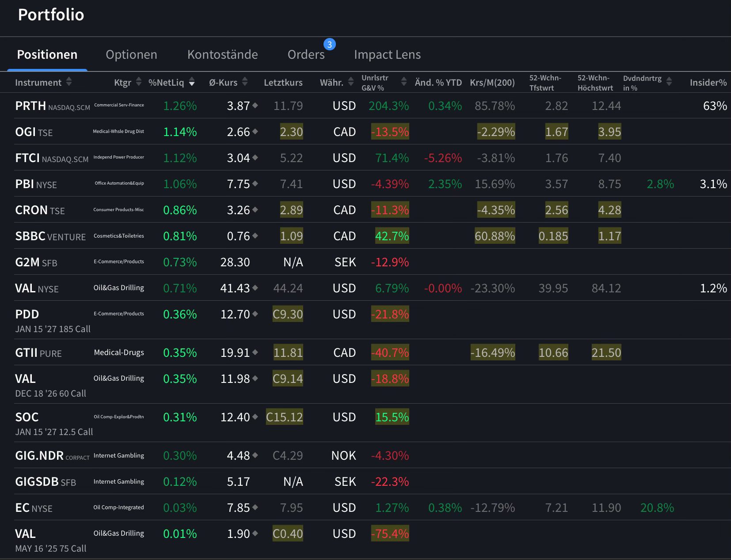The height and width of the screenshot is (560, 731).
Task: Select SOC JAN 15 '27 12.5 Call
Action: pyautogui.click(x=54, y=424)
